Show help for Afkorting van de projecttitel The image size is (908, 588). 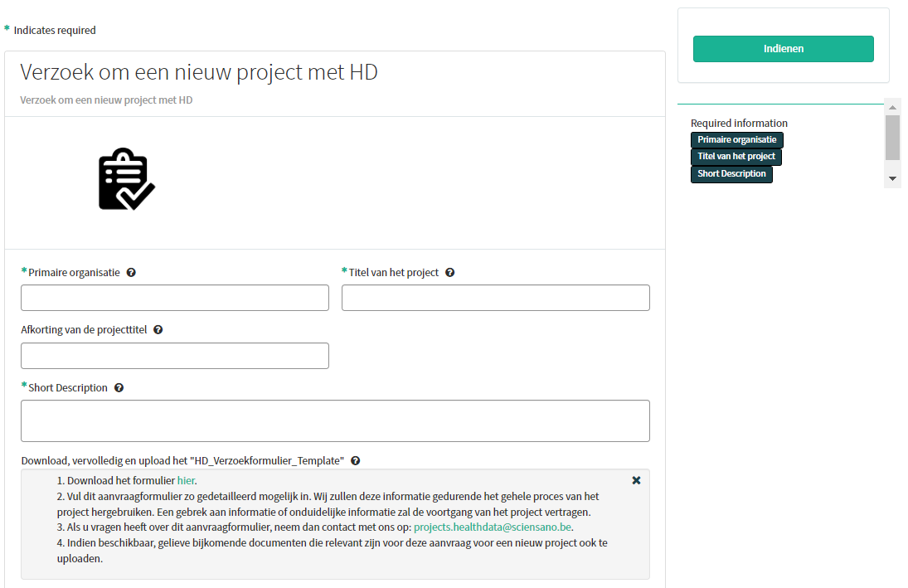tap(158, 329)
